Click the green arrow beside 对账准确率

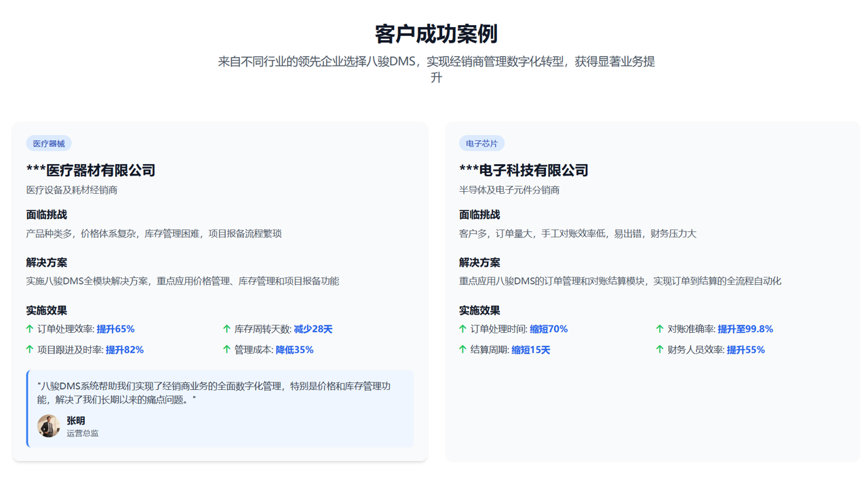[x=659, y=329]
